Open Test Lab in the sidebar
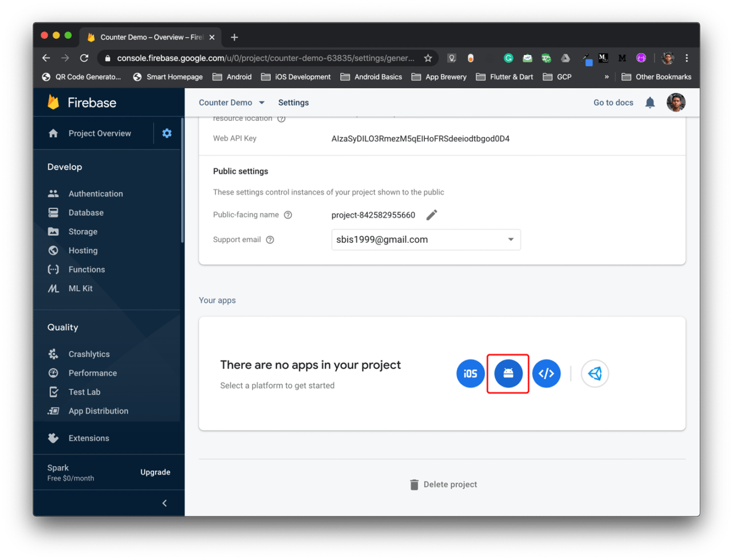The image size is (733, 560). (84, 392)
